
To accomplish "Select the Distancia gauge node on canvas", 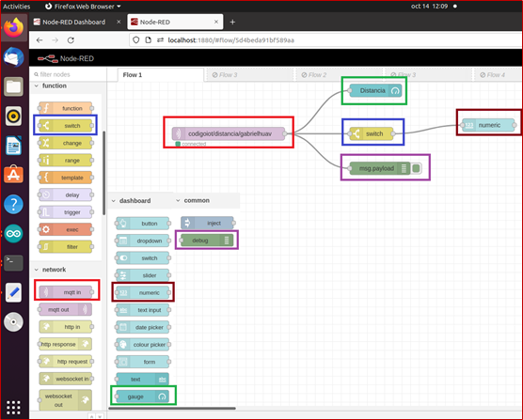I will (x=375, y=90).
